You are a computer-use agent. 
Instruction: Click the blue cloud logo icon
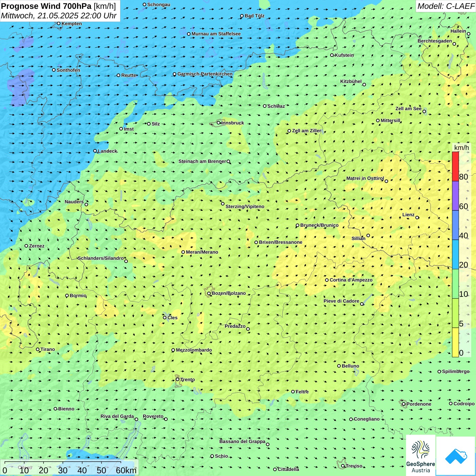click(456, 456)
